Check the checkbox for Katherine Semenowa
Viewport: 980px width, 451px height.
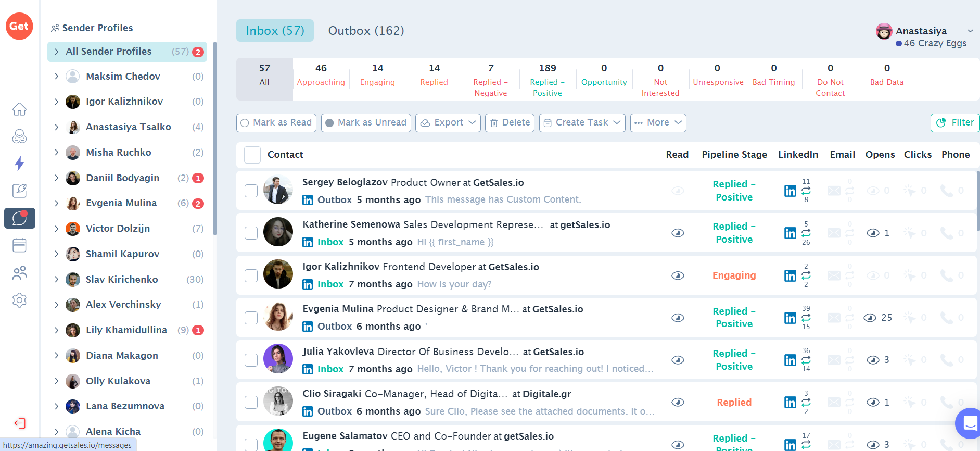(x=251, y=233)
